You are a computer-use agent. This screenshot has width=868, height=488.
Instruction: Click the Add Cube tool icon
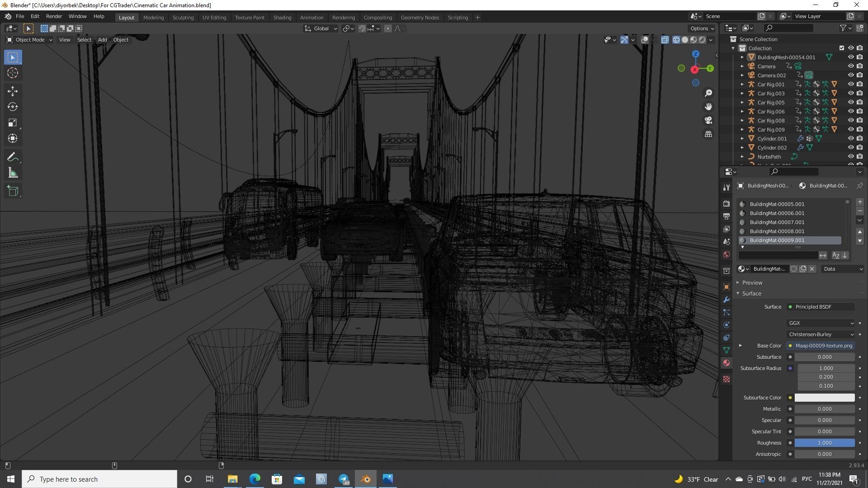tap(12, 191)
